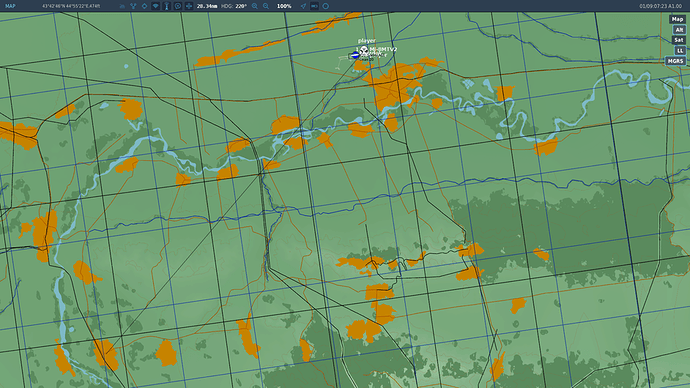690x388 pixels.
Task: Toggle the LL lat-long grid
Action: click(x=680, y=51)
